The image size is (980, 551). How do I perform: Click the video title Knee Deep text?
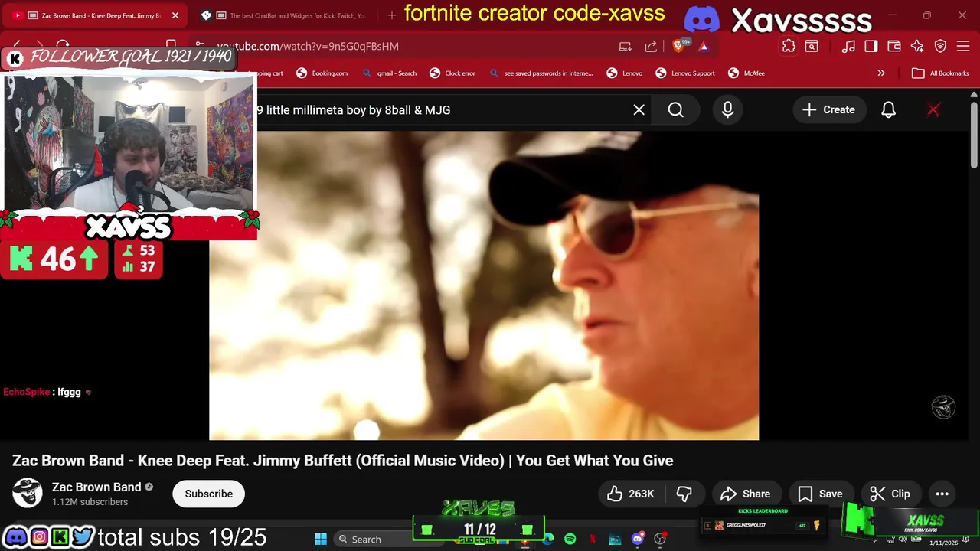[x=342, y=461]
